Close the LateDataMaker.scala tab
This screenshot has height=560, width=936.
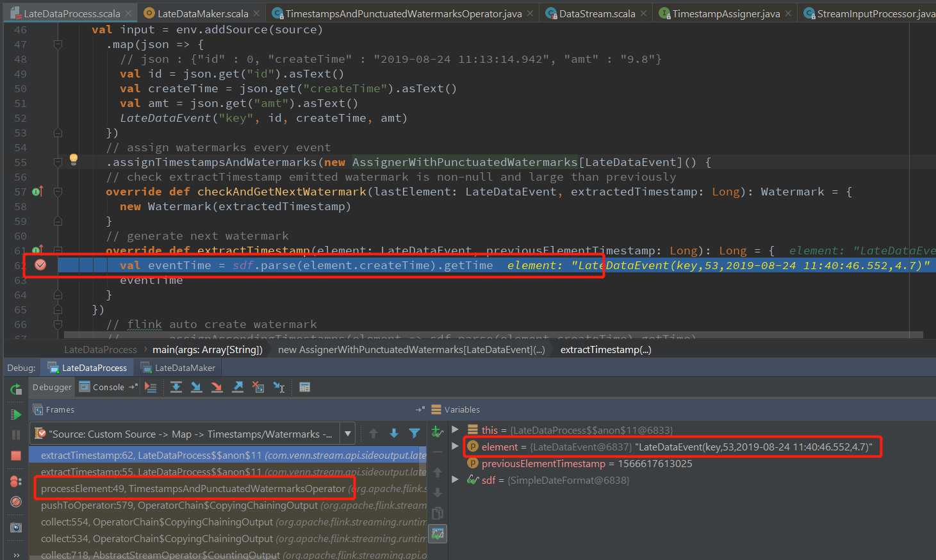point(257,13)
